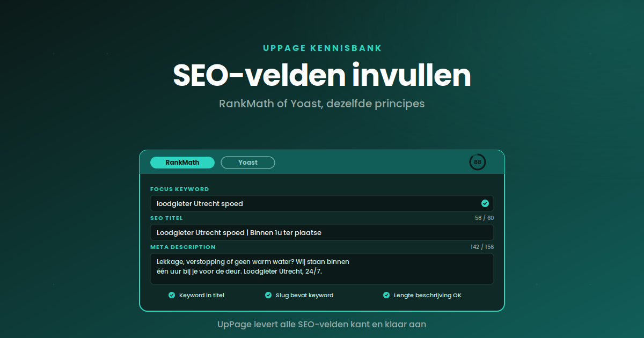Viewport: 644px width, 338px height.
Task: Click the Keyword in titel check icon
Action: [172, 295]
